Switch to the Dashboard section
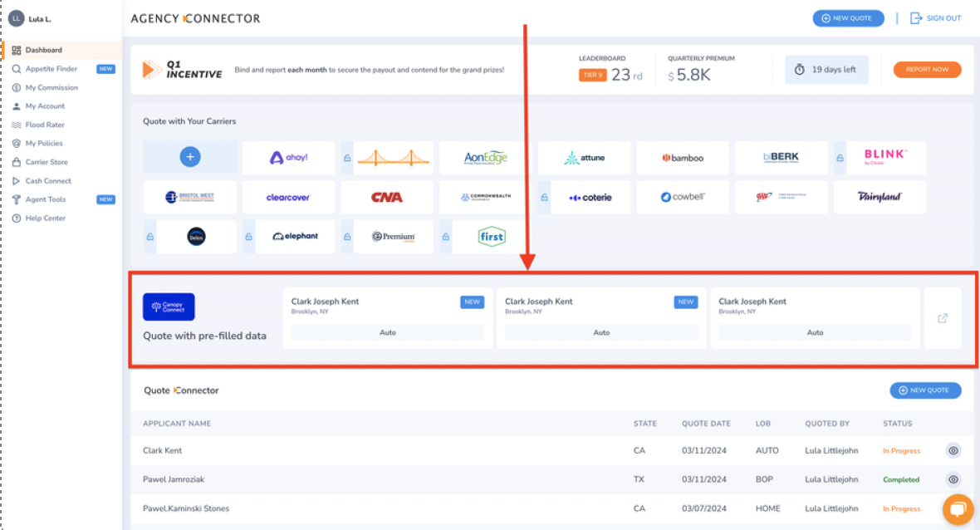The width and height of the screenshot is (980, 530). tap(46, 50)
